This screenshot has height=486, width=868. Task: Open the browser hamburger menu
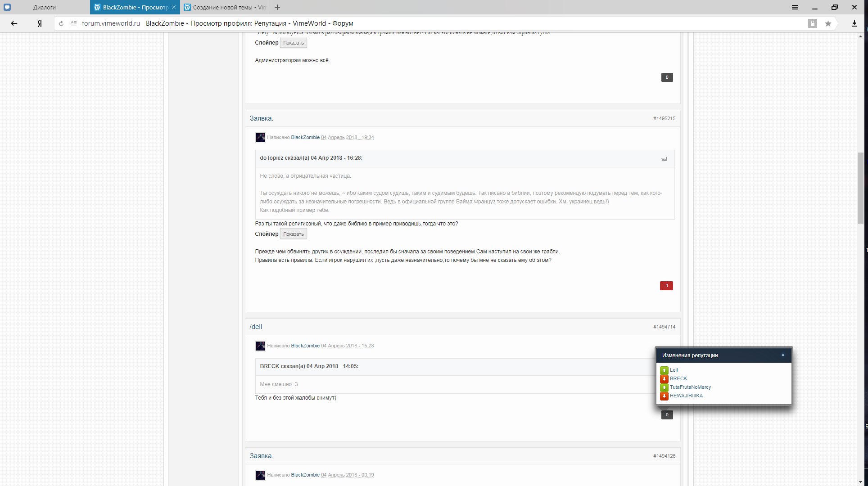pyautogui.click(x=795, y=7)
